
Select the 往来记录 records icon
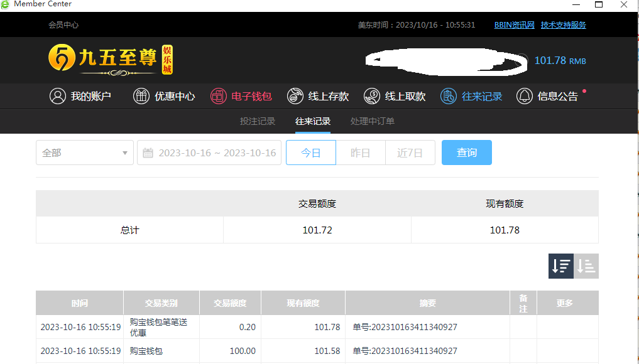point(448,97)
